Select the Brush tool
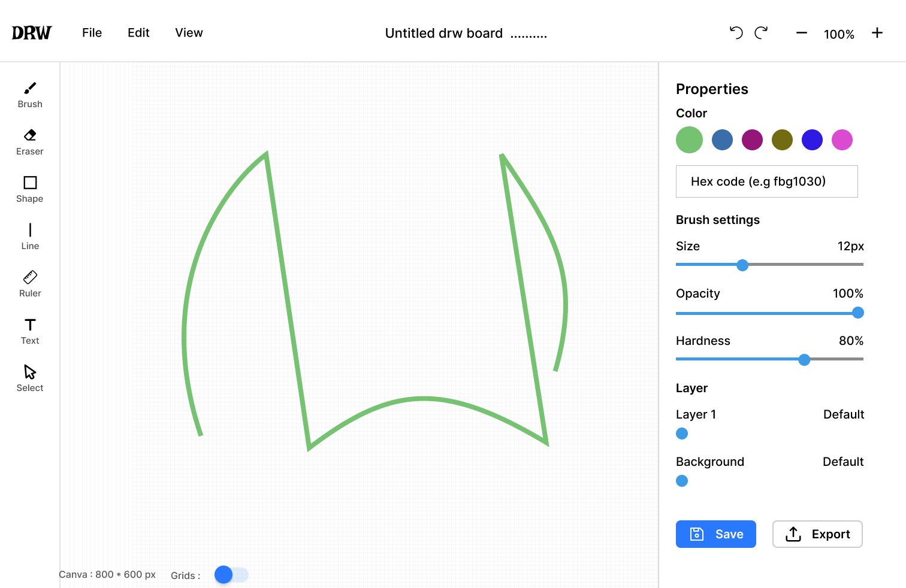This screenshot has width=906, height=588. point(30,95)
